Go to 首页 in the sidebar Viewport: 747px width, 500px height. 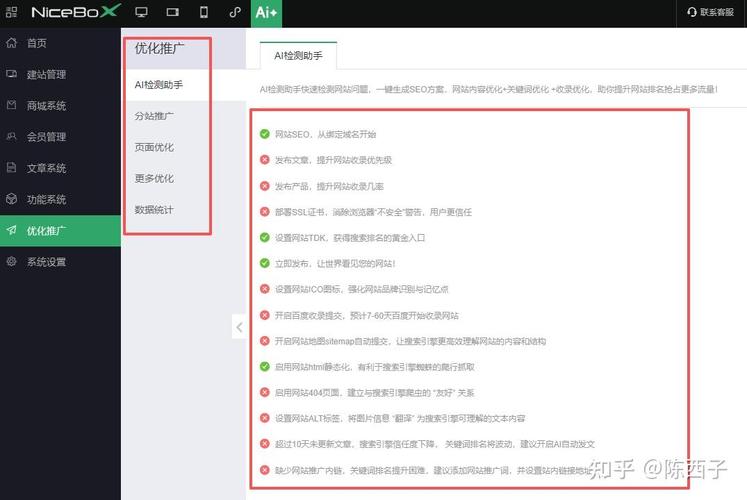(x=61, y=43)
